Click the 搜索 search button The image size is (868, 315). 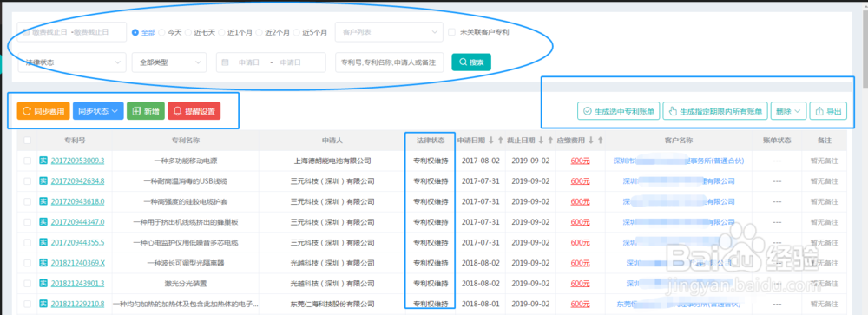point(471,62)
